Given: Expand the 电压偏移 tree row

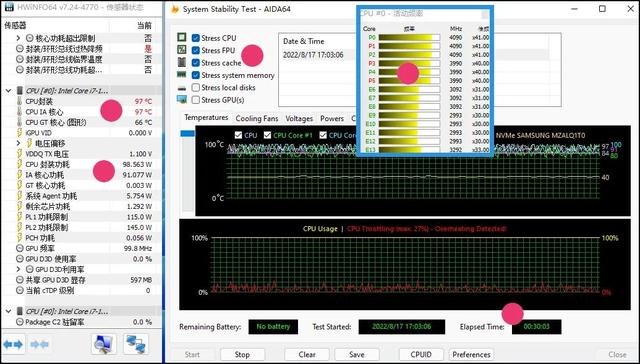Looking at the screenshot, I should 18,143.
